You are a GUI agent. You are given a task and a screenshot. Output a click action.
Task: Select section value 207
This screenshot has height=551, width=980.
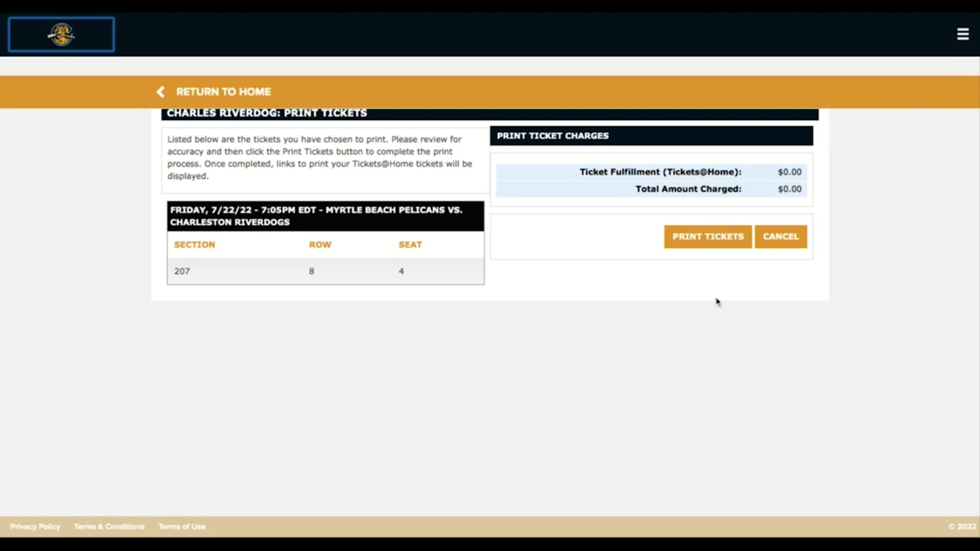[x=182, y=271]
